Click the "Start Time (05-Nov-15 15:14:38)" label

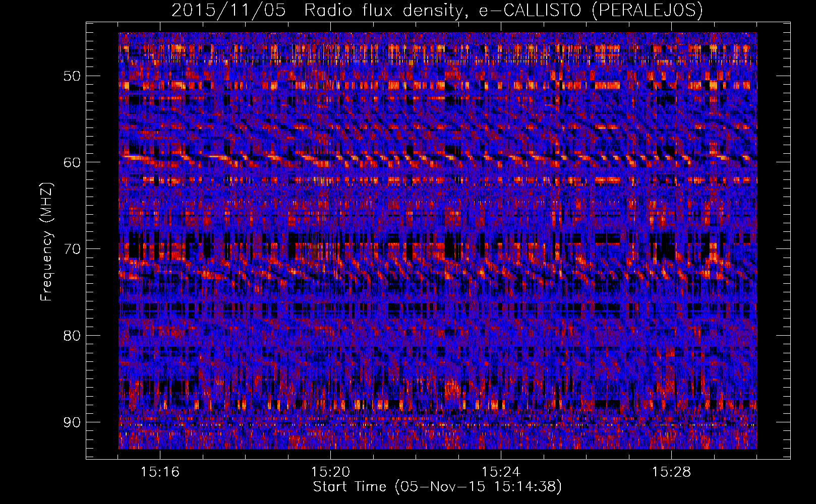[x=437, y=487]
